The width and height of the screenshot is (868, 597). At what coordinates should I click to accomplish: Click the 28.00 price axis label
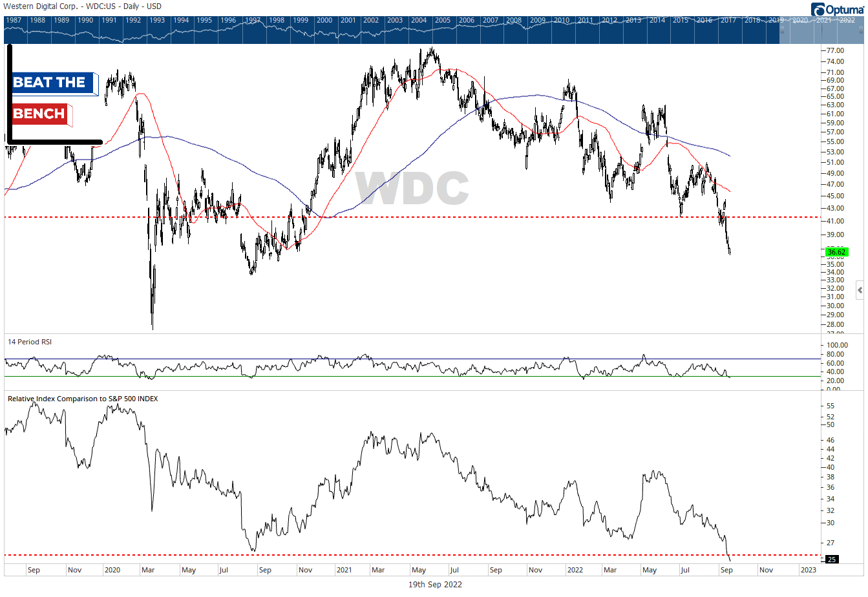(x=835, y=324)
